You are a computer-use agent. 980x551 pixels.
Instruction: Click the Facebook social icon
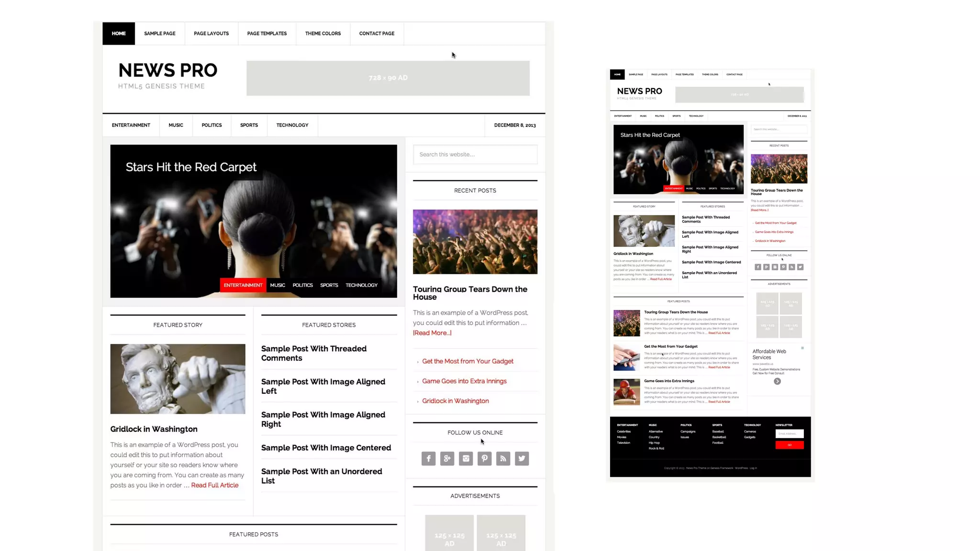click(428, 459)
